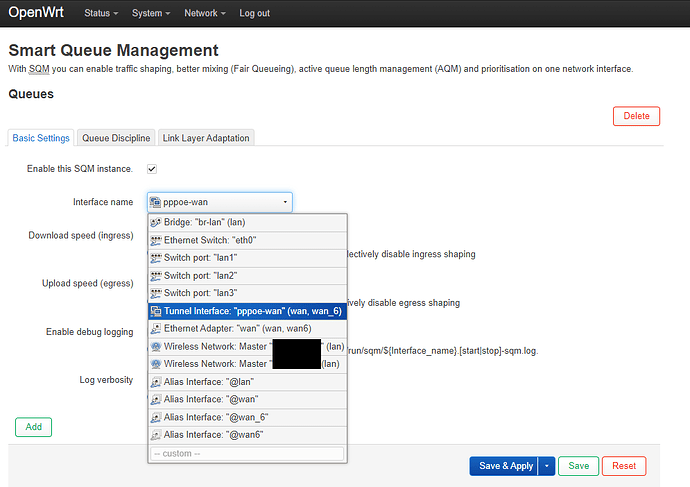Click the pppoe-wan icon in Interface name box
Viewport: 690px width, 487px height.
(155, 202)
